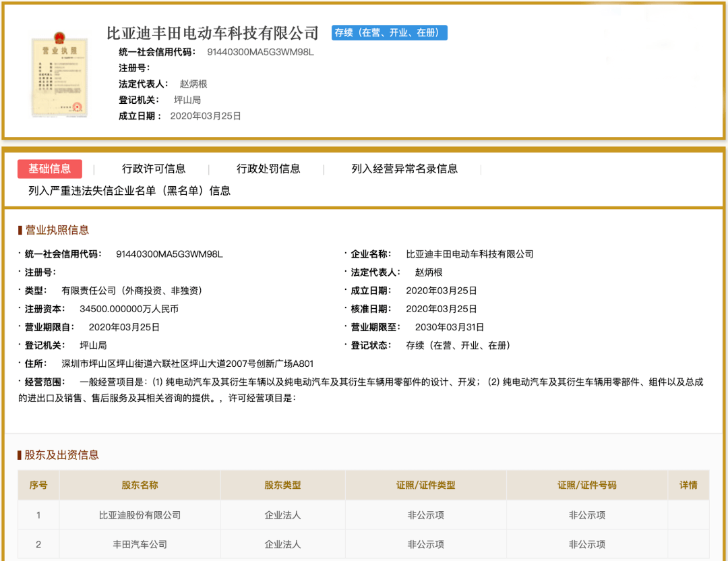This screenshot has height=561, width=728.
Task: Click 企业名称 value in license info
Action: [469, 254]
